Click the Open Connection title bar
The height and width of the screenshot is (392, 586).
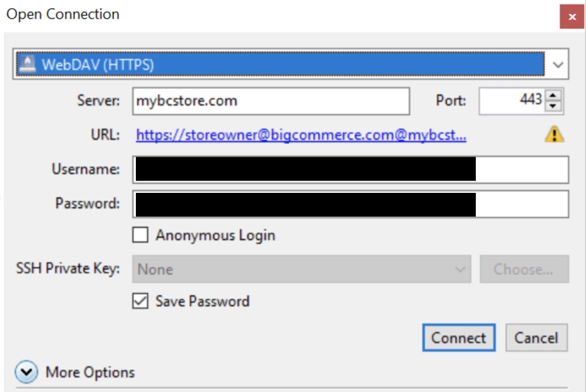250,14
